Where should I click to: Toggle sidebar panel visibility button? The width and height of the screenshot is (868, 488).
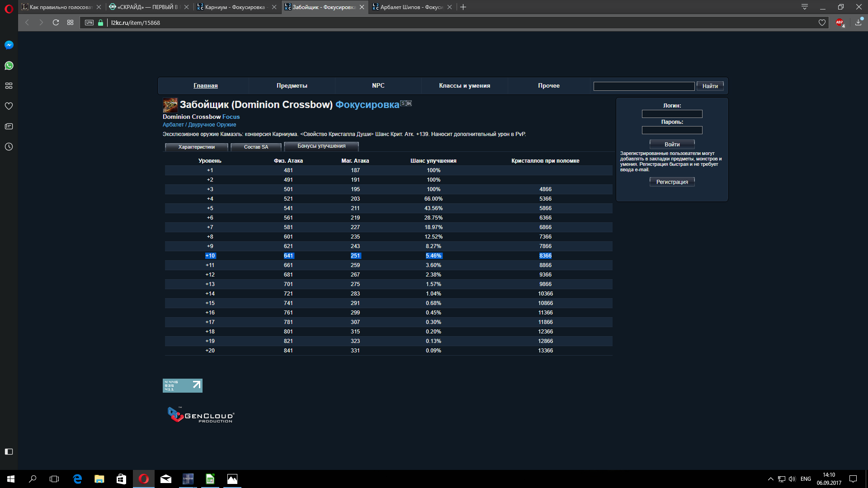tap(9, 451)
